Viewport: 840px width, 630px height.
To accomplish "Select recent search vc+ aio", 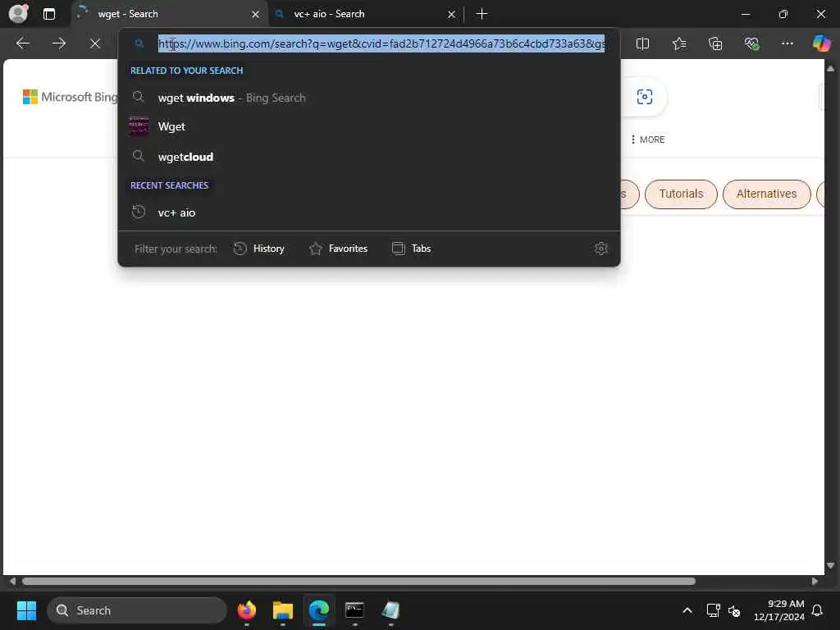I will tap(368, 212).
